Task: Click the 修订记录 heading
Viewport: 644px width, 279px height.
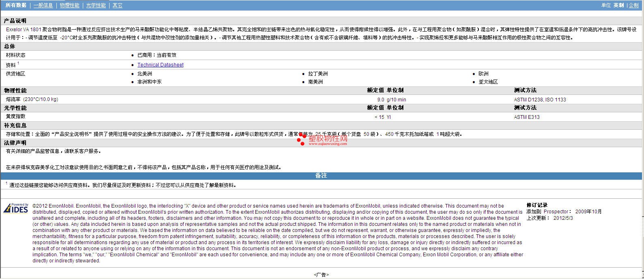Action: click(x=537, y=205)
